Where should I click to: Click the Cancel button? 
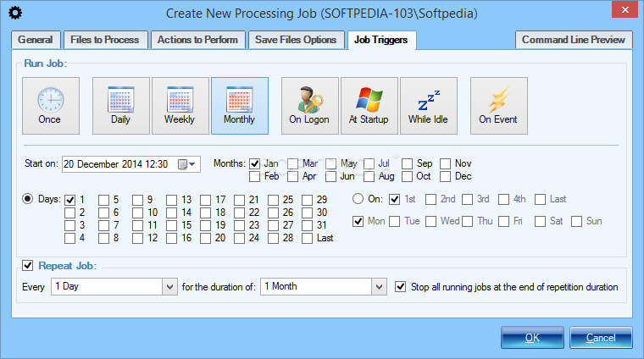[601, 337]
